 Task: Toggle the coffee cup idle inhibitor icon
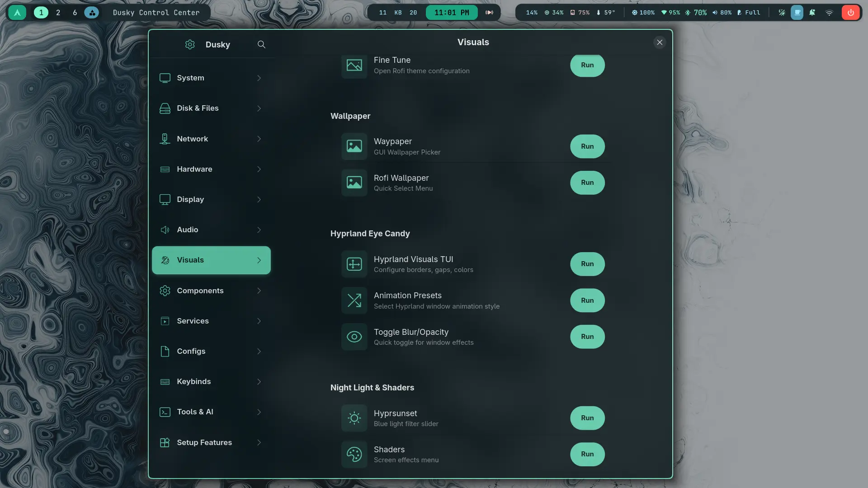click(797, 13)
